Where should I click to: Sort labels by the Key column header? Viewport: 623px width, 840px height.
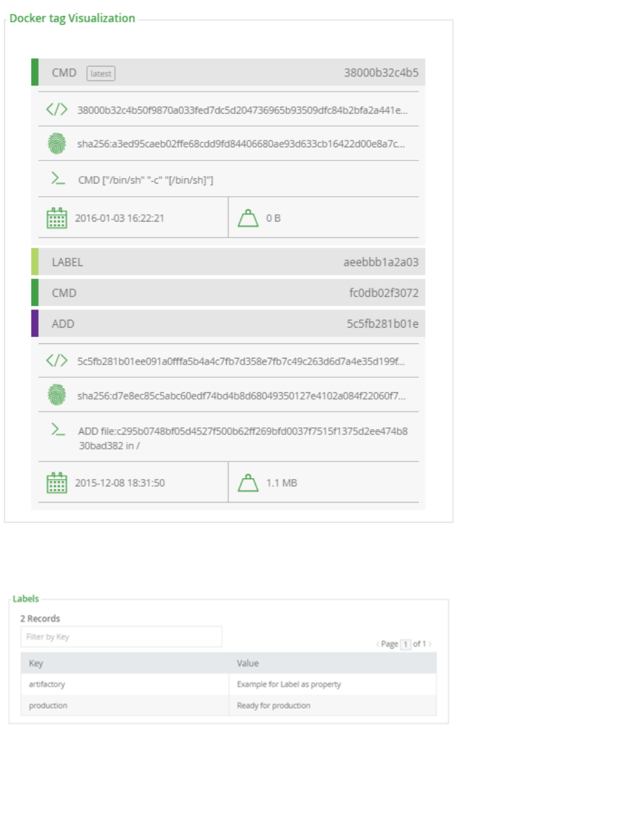click(x=36, y=663)
